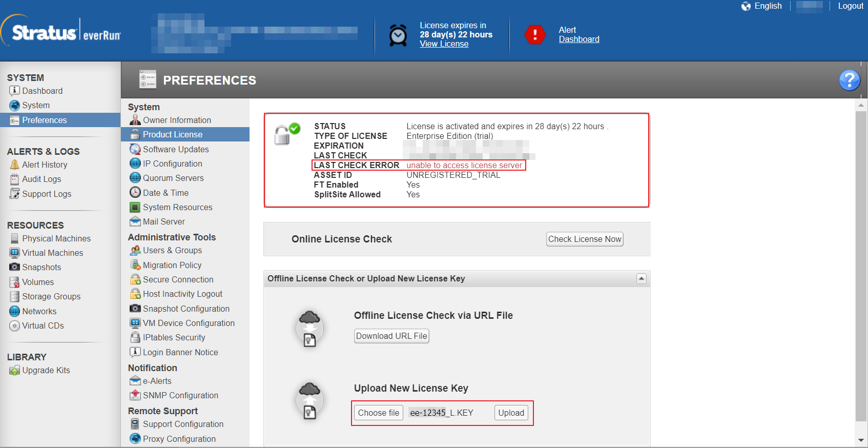Click the IPtables Security lock icon

point(135,337)
